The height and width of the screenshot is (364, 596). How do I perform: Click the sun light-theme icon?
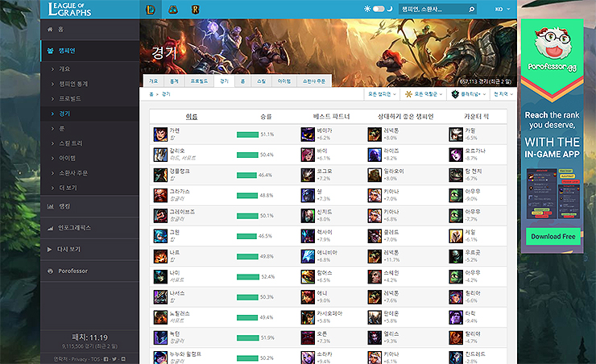coord(367,9)
